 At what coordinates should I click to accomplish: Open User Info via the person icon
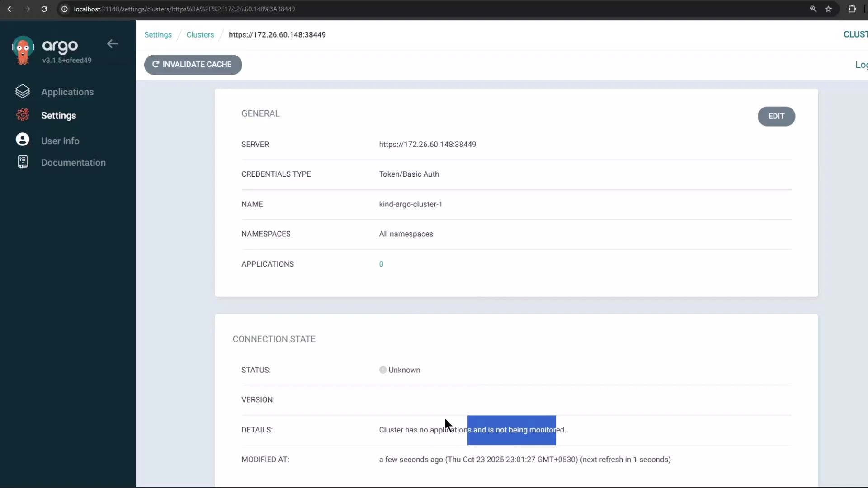[22, 140]
